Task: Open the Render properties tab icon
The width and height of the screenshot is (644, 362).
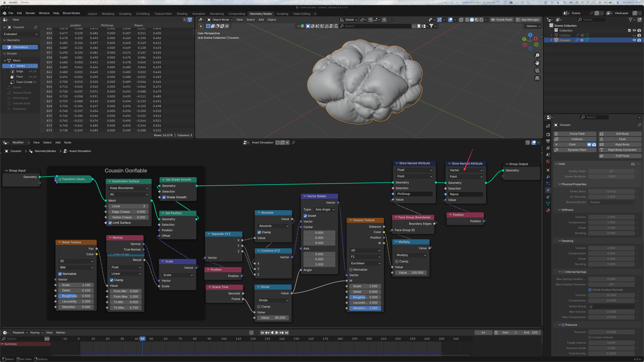Action: coord(548,134)
